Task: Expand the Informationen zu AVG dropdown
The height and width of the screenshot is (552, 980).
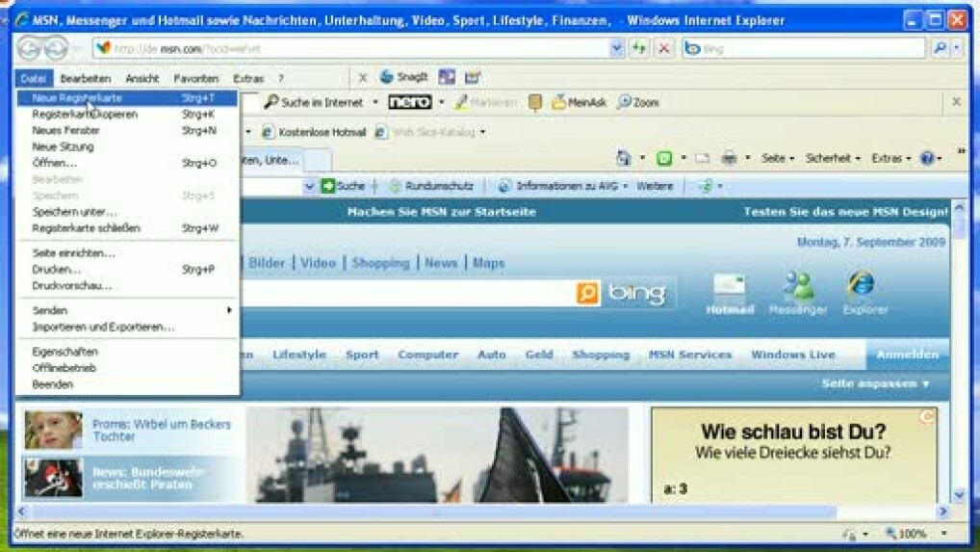Action: tap(625, 186)
